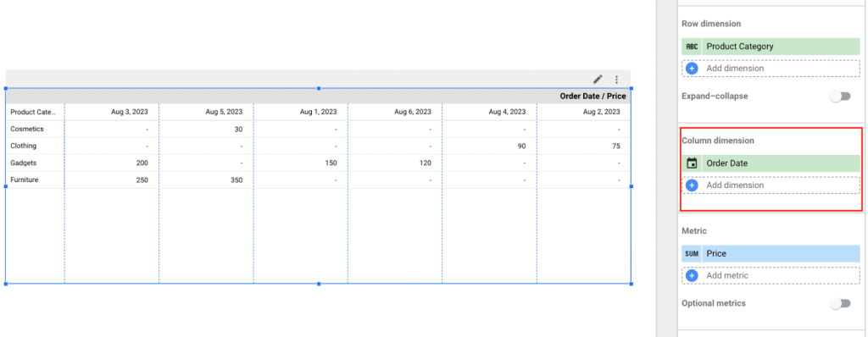Open the three-dot more options menu

[617, 80]
